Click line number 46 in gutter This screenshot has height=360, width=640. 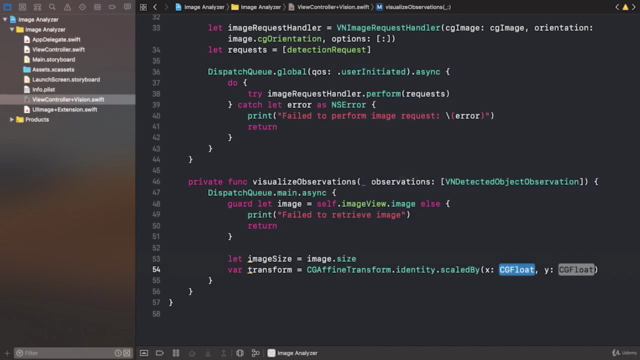(156, 182)
